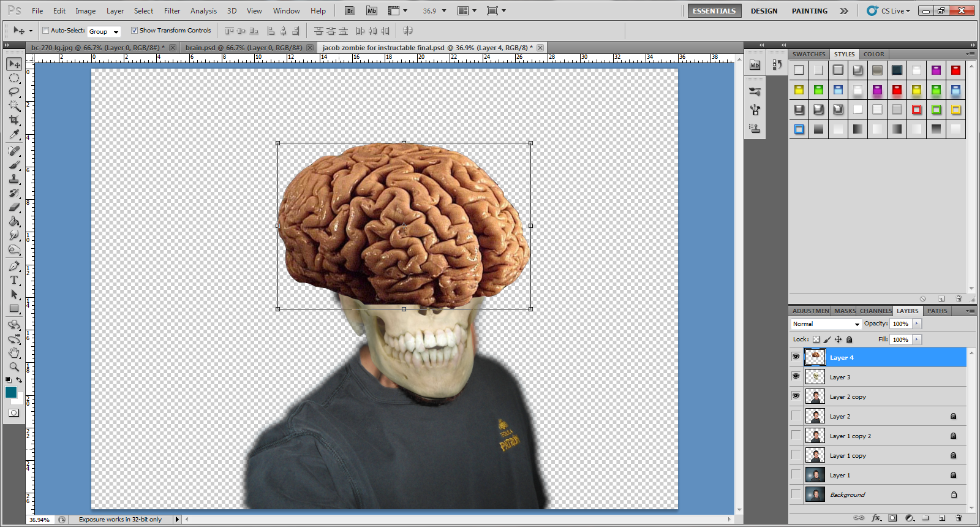Screen dimensions: 980x527
Task: Open the CS Live dropdown
Action: point(889,10)
